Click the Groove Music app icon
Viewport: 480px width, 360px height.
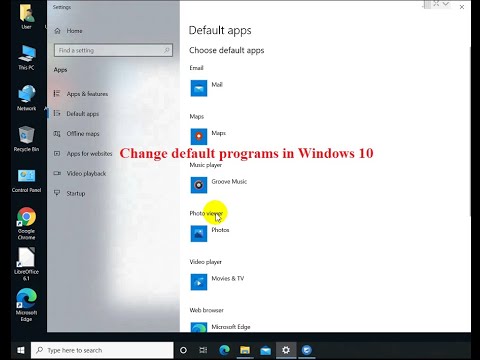click(199, 185)
